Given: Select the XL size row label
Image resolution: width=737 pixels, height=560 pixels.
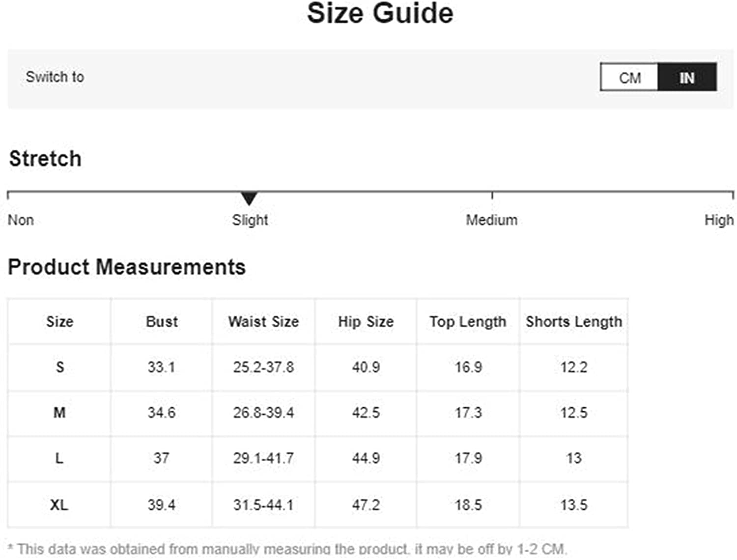Looking at the screenshot, I should 59,504.
